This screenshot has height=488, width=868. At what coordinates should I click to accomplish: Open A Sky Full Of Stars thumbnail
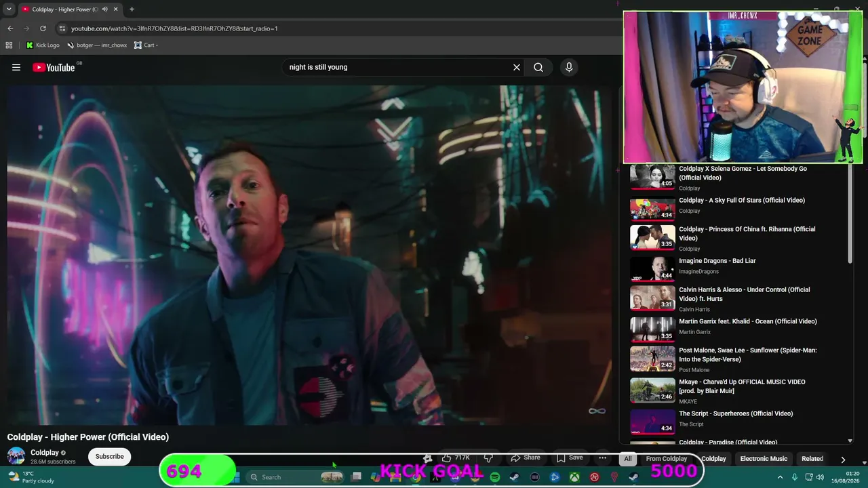(x=652, y=208)
